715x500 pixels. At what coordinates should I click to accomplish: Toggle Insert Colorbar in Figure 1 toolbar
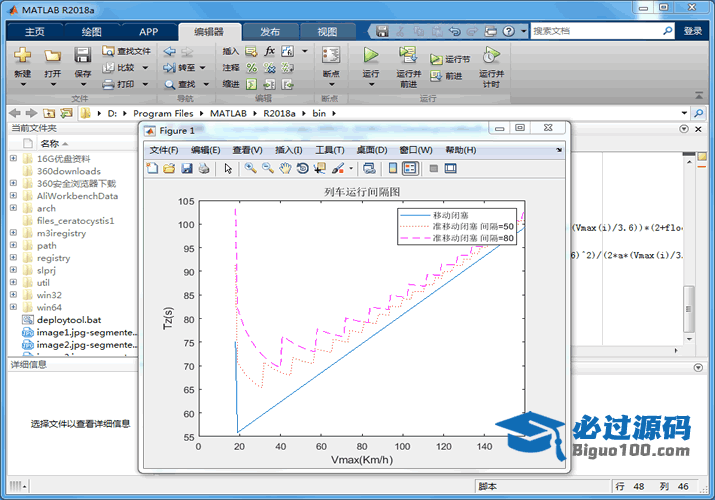point(393,169)
